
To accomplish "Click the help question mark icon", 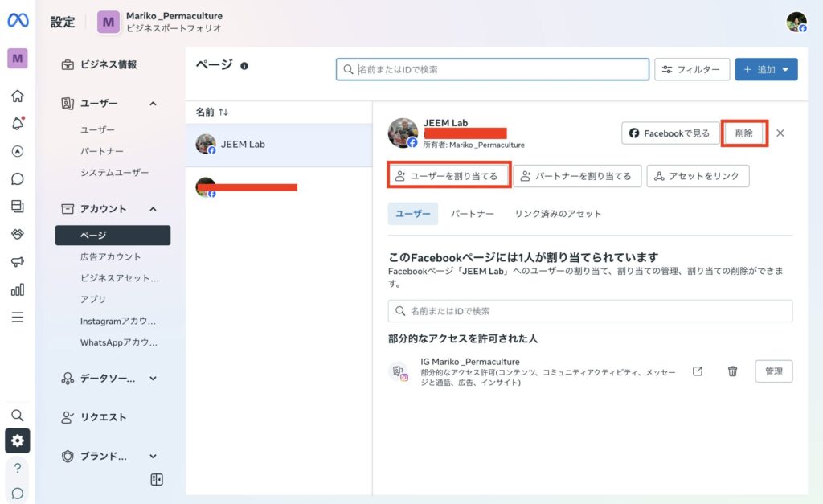I will [17, 468].
